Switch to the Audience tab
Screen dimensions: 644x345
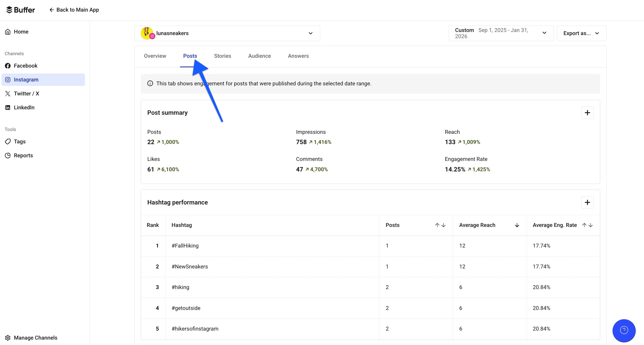coord(260,56)
